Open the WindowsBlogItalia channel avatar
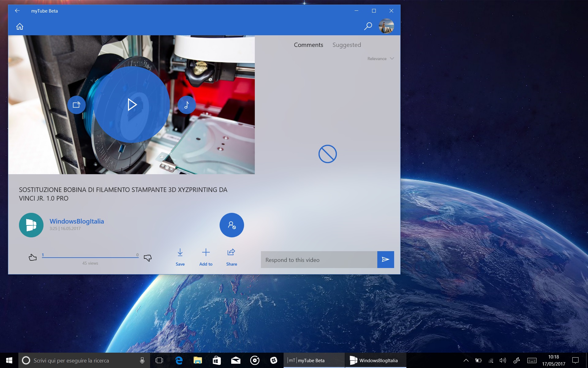The image size is (588, 368). tap(31, 225)
